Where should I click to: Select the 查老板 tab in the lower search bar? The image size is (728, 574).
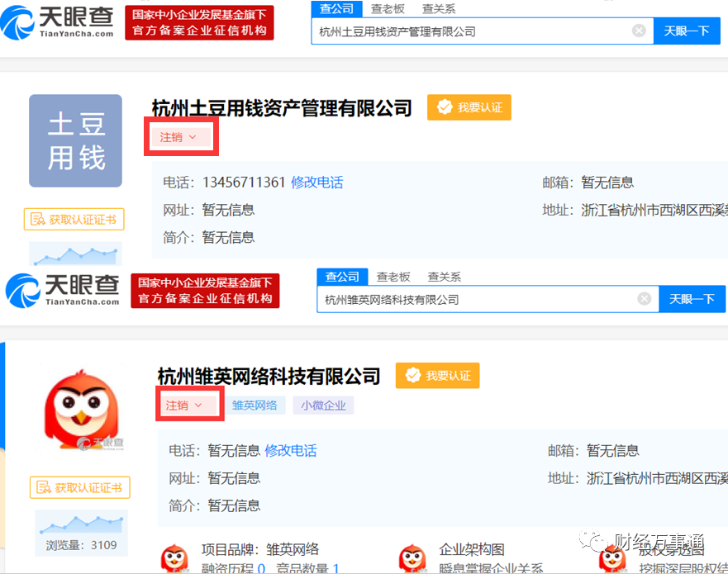point(393,277)
